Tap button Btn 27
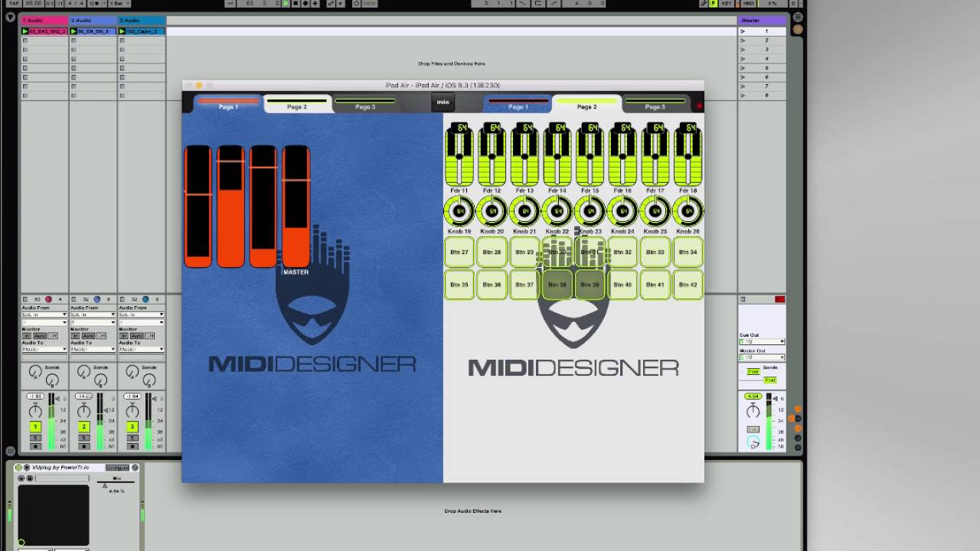The height and width of the screenshot is (551, 980). click(x=459, y=252)
